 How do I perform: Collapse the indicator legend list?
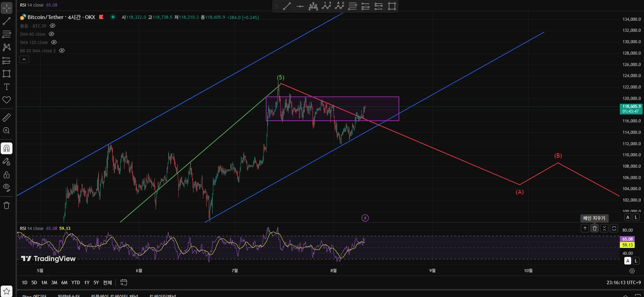tap(24, 59)
